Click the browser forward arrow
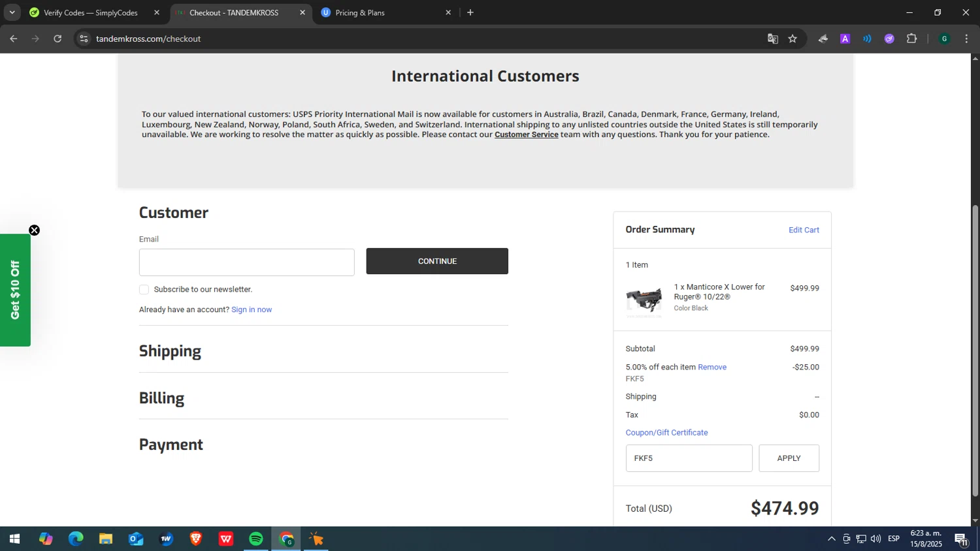Screen dimensions: 980x551 (x=35, y=39)
